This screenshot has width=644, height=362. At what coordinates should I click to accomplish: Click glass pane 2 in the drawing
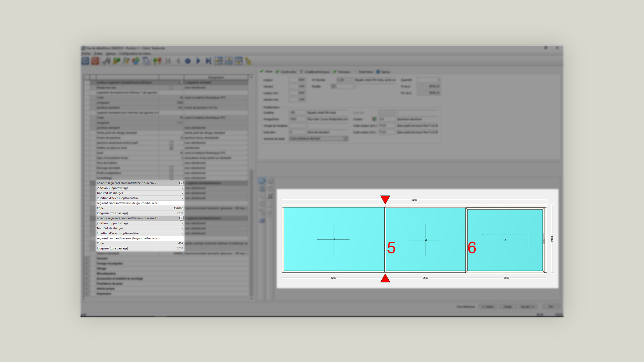pos(425,239)
